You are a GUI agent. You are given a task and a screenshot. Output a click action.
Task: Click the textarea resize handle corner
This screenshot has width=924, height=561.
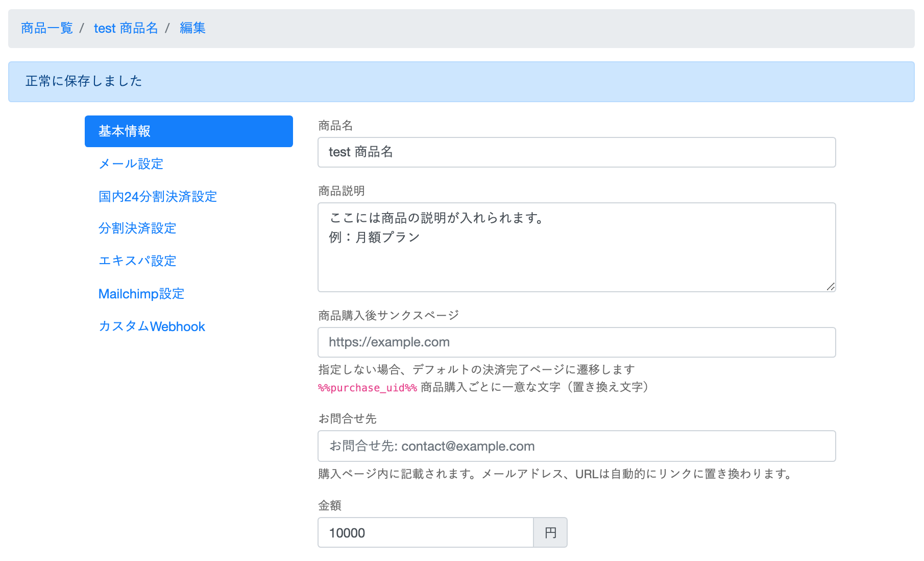click(831, 287)
